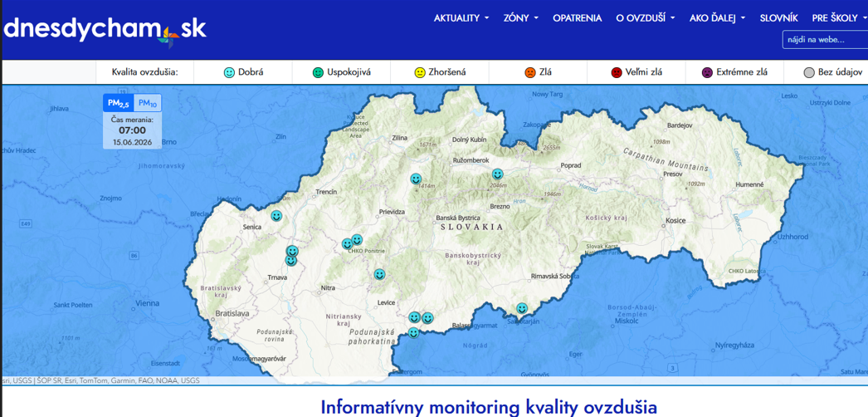The image size is (868, 417).
Task: Click the Prievidza town label
Action: click(x=393, y=212)
